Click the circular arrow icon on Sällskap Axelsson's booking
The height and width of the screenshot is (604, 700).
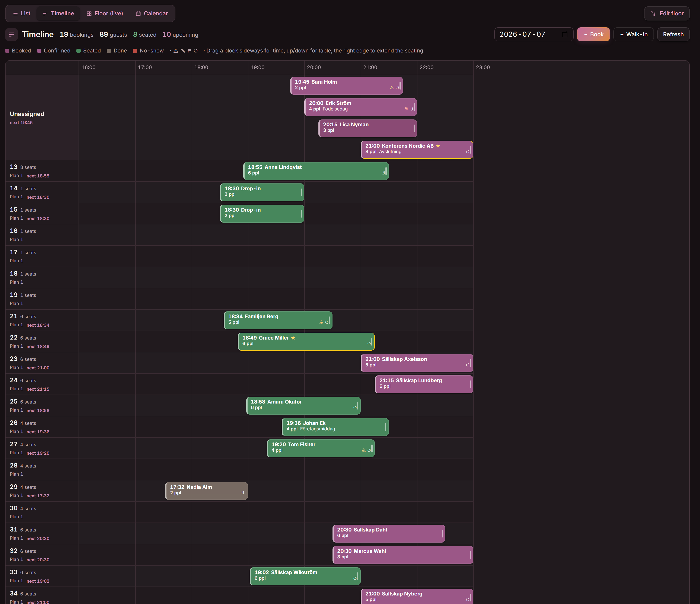pyautogui.click(x=468, y=365)
